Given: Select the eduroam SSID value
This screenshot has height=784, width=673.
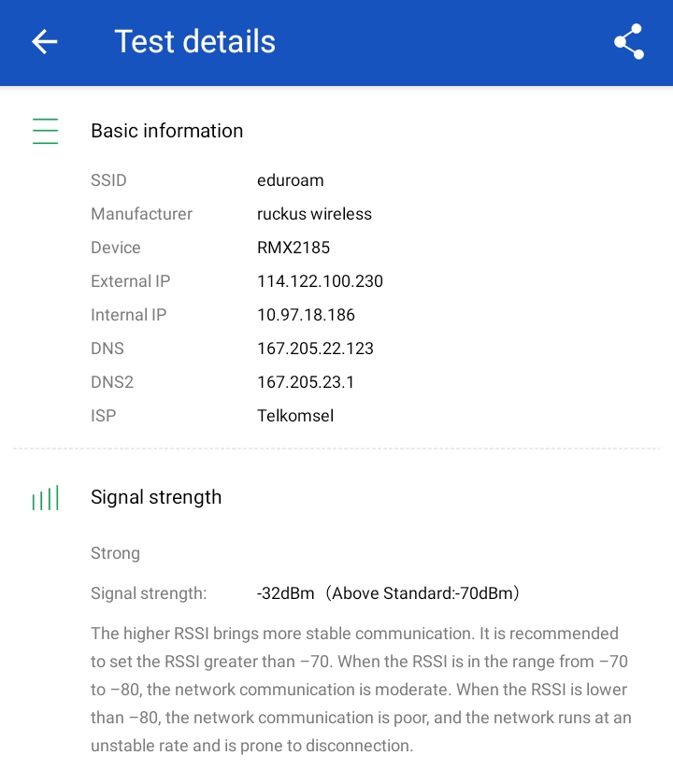Looking at the screenshot, I should (x=291, y=180).
